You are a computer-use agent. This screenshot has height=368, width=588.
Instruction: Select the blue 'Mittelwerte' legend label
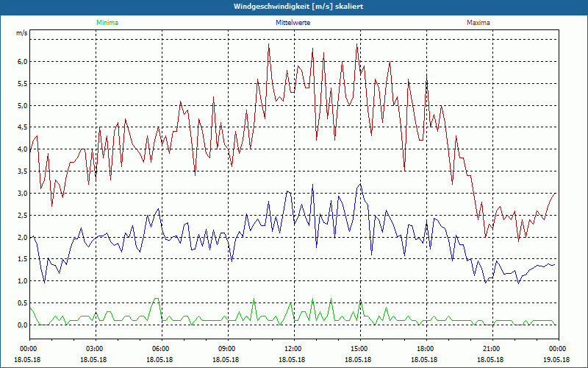click(x=293, y=23)
